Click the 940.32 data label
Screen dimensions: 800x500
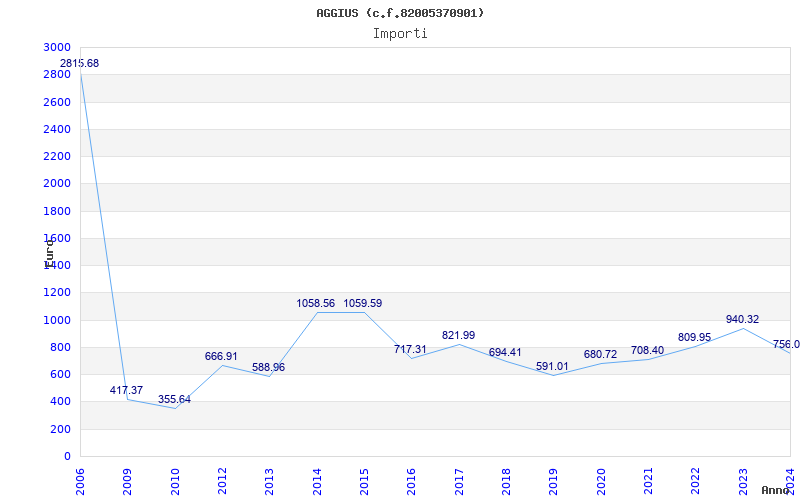(x=742, y=320)
